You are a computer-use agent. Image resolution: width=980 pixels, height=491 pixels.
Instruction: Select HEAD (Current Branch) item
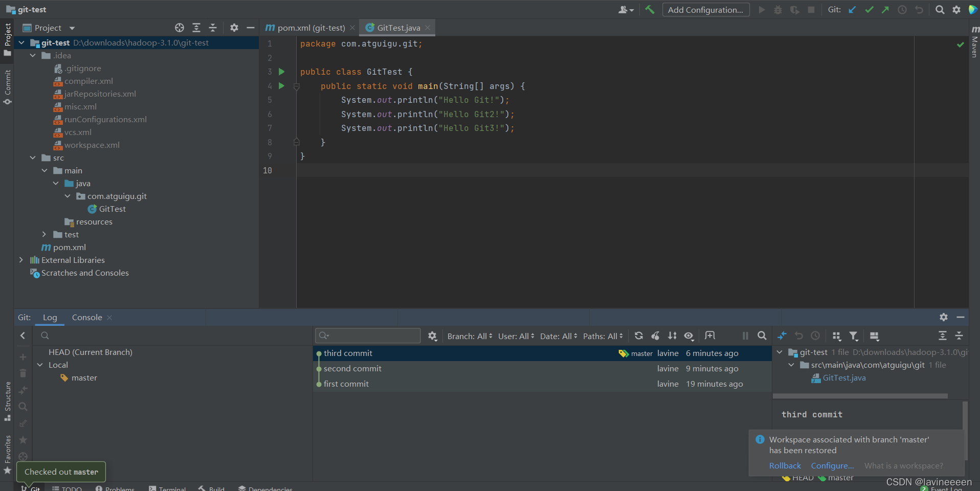(x=91, y=352)
